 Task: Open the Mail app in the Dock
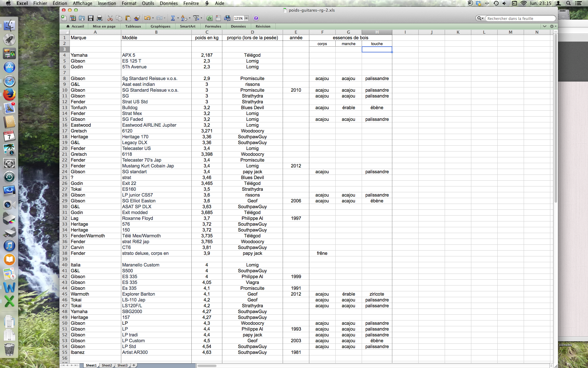point(9,109)
